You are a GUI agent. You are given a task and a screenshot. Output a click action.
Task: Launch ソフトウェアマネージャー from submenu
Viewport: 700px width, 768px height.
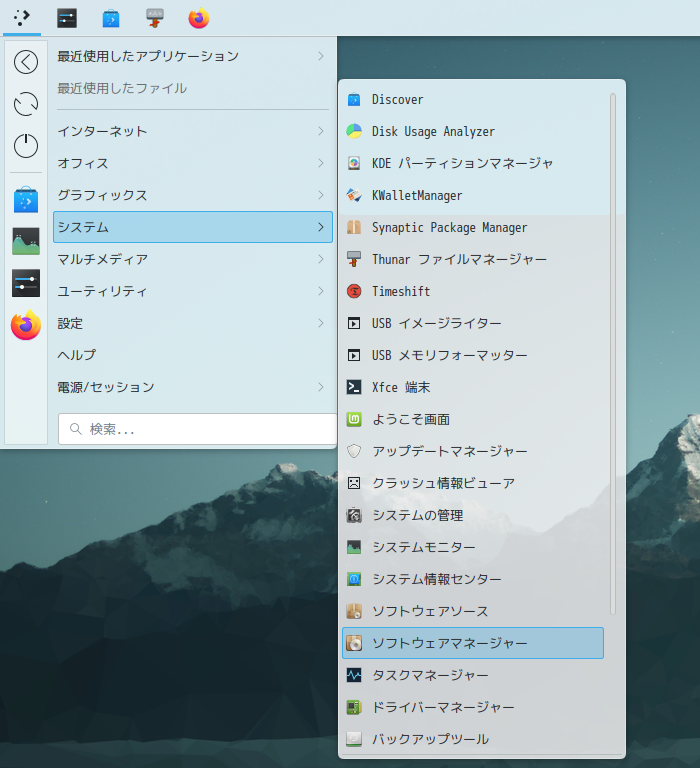473,643
